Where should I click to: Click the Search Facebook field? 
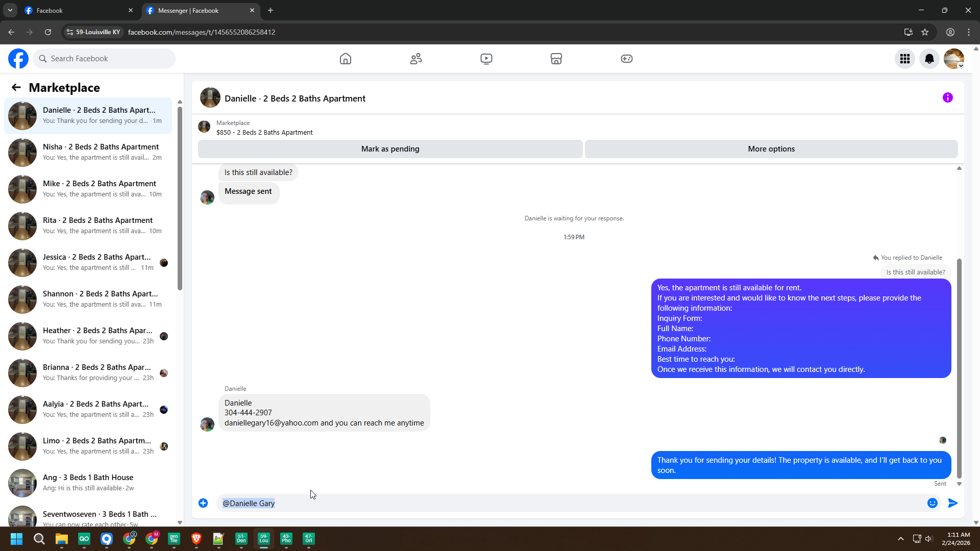[x=105, y=59]
